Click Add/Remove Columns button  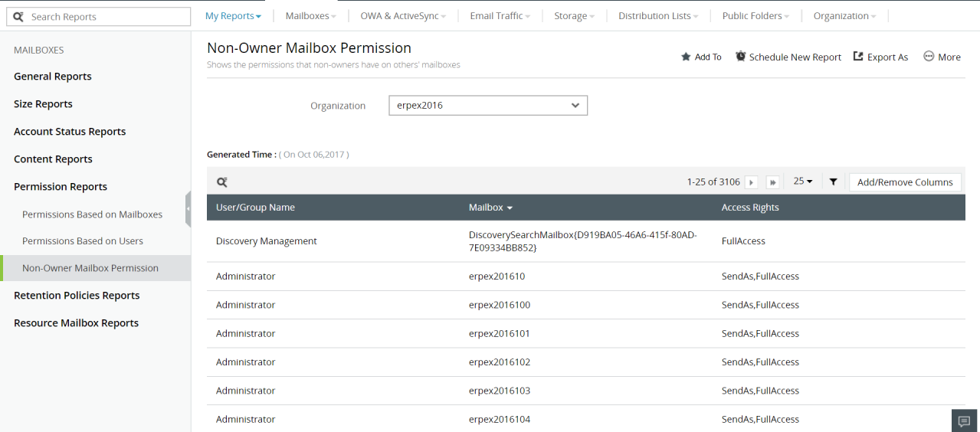click(905, 182)
